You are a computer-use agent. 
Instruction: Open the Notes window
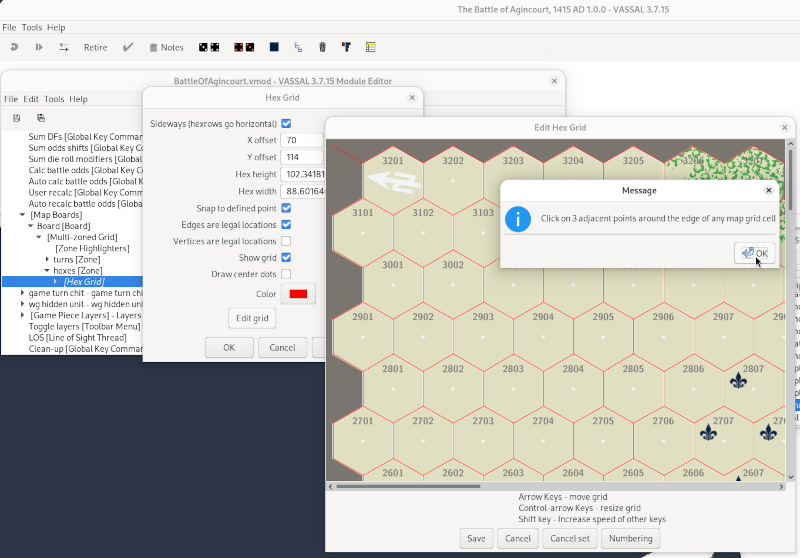coord(166,47)
